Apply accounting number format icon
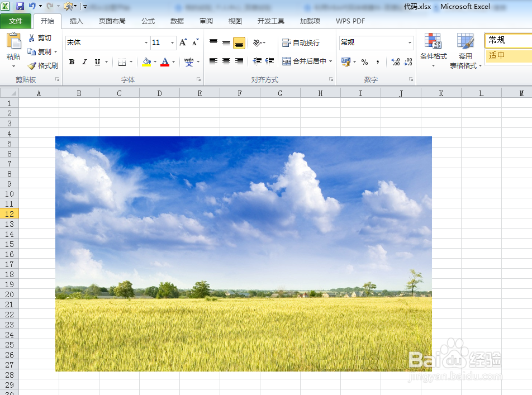Screen dimensions: 532x395 coord(346,62)
